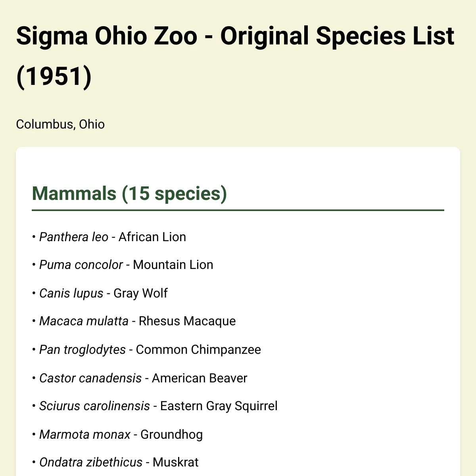Select the Columbus, Ohio location text
The image size is (476, 476).
60,124
